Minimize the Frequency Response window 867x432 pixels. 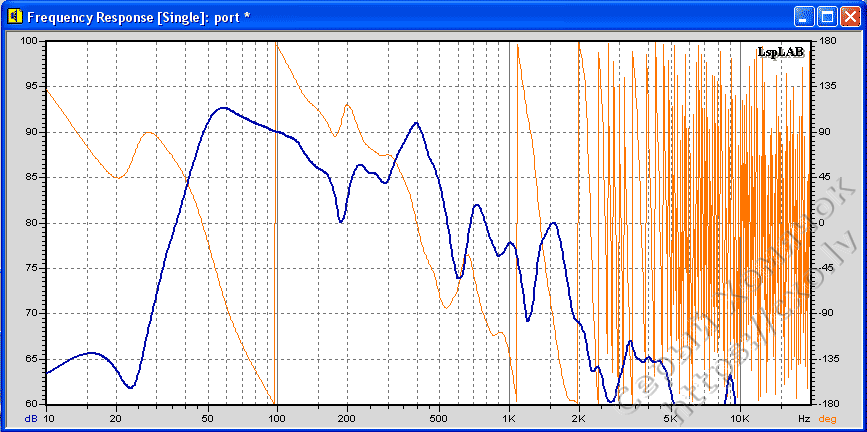805,17
